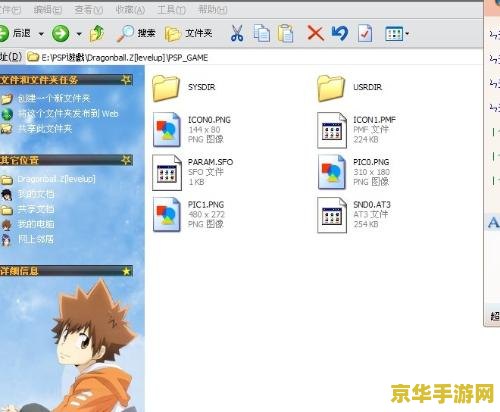The image size is (500, 412).
Task: Click the ICON0.PNG file name
Action: [x=209, y=120]
